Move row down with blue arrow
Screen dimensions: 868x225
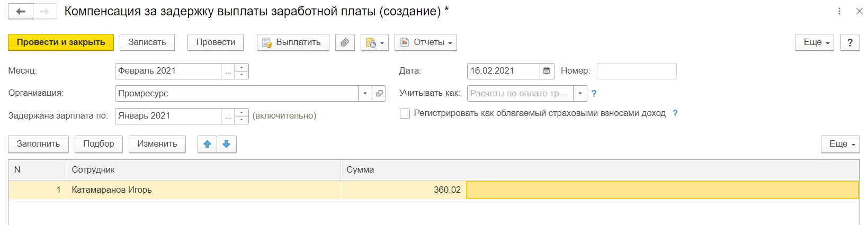(227, 144)
